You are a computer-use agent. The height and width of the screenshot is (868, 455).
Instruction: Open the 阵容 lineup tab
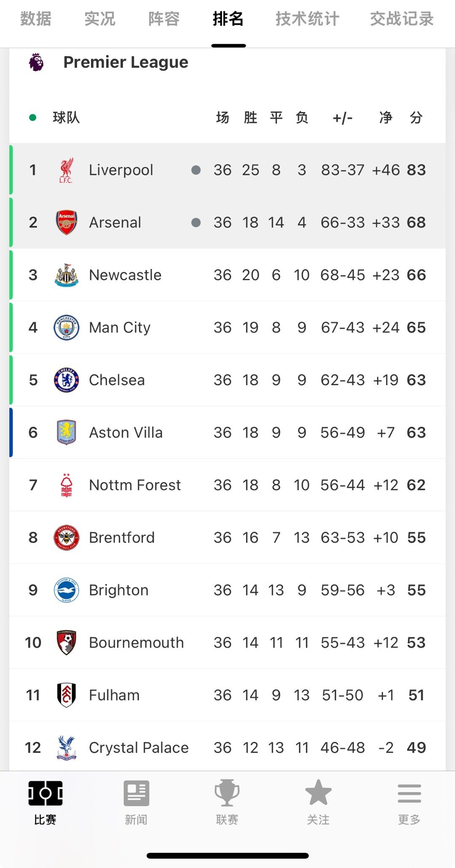[x=164, y=19]
